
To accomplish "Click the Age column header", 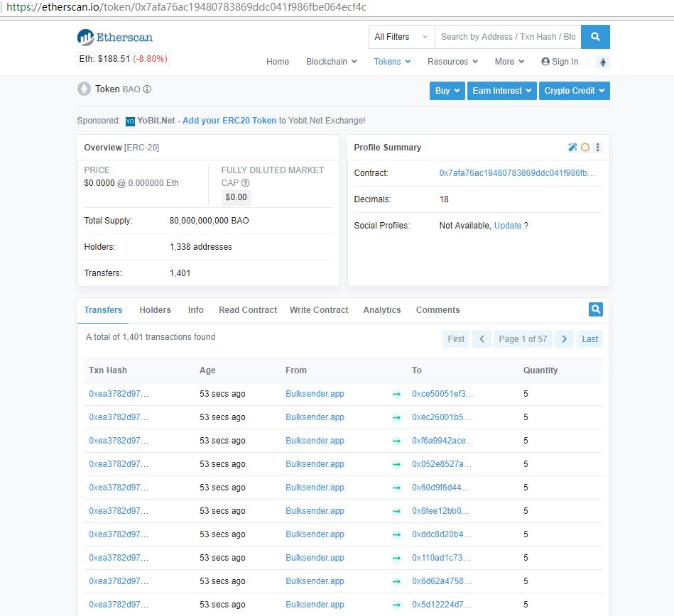I will [x=207, y=370].
